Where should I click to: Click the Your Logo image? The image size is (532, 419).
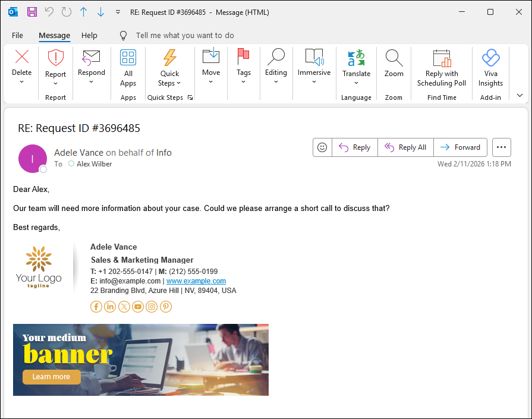pyautogui.click(x=39, y=267)
